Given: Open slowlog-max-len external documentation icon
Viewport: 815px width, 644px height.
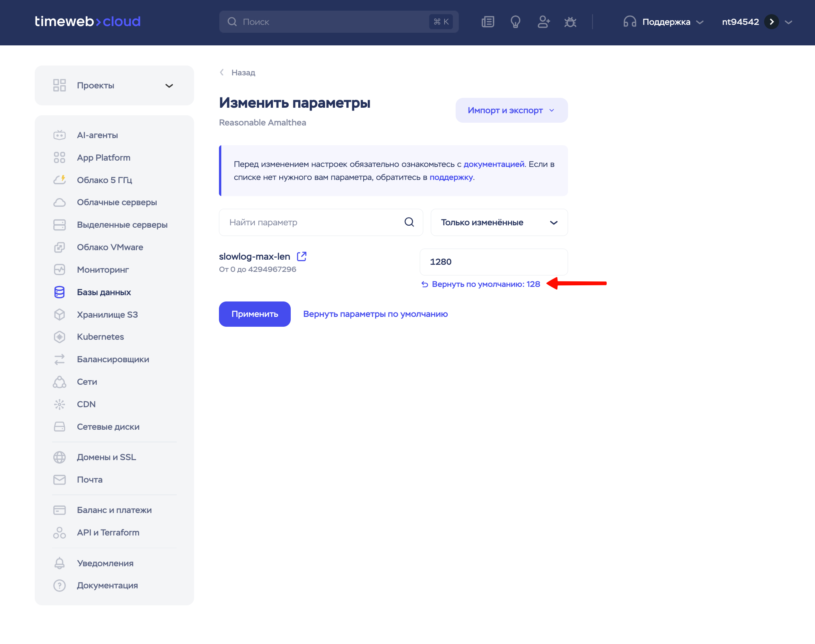Looking at the screenshot, I should tap(302, 256).
